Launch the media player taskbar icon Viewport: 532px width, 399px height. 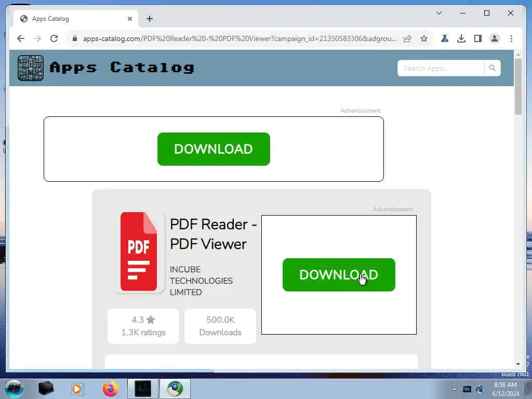[77, 389]
